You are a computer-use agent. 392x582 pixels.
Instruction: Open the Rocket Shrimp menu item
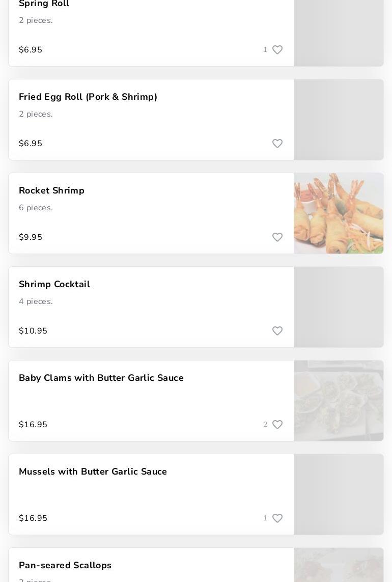point(52,190)
